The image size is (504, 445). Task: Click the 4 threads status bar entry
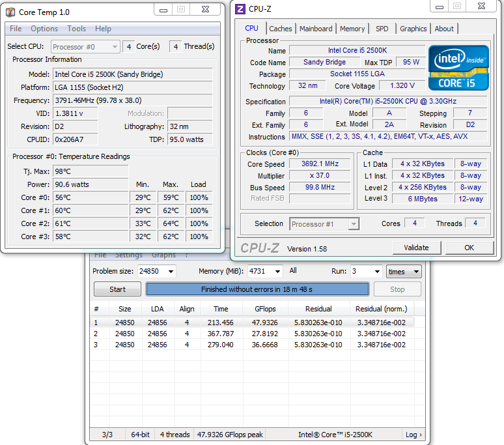tap(175, 435)
